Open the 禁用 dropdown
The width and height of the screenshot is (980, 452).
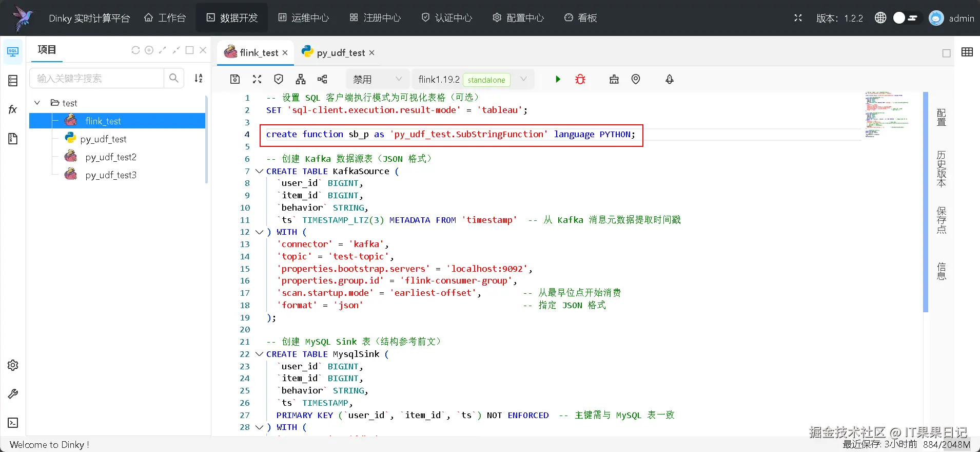point(377,79)
